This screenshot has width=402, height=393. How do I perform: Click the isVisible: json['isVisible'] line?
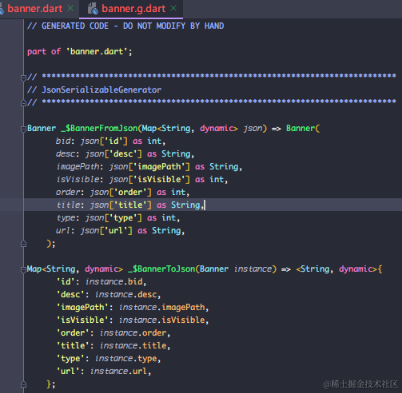click(142, 180)
